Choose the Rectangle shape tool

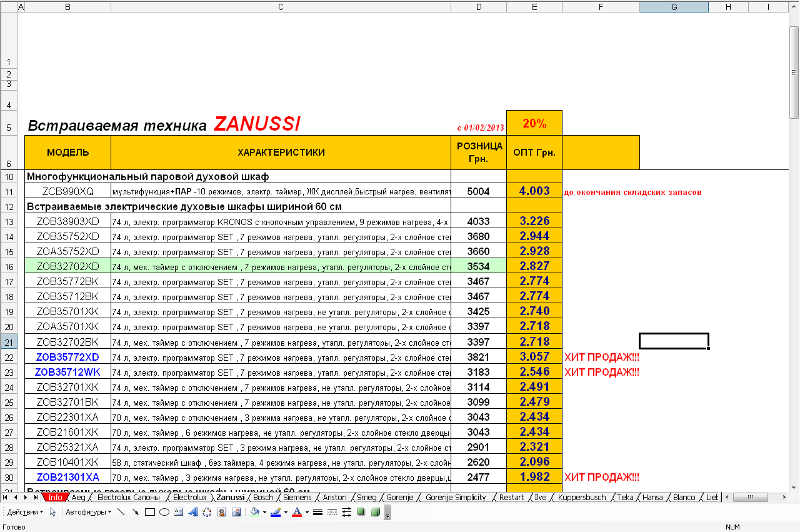150,512
